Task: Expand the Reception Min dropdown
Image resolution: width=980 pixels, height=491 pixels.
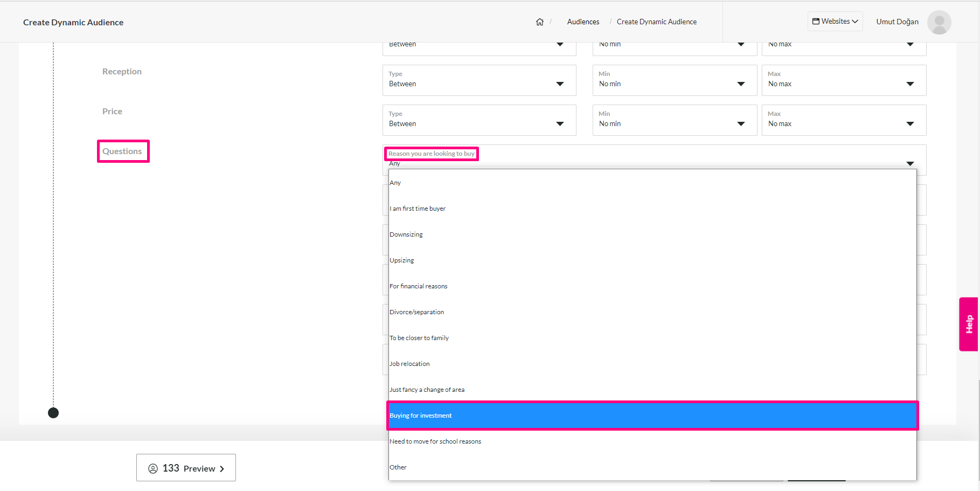Action: click(675, 80)
